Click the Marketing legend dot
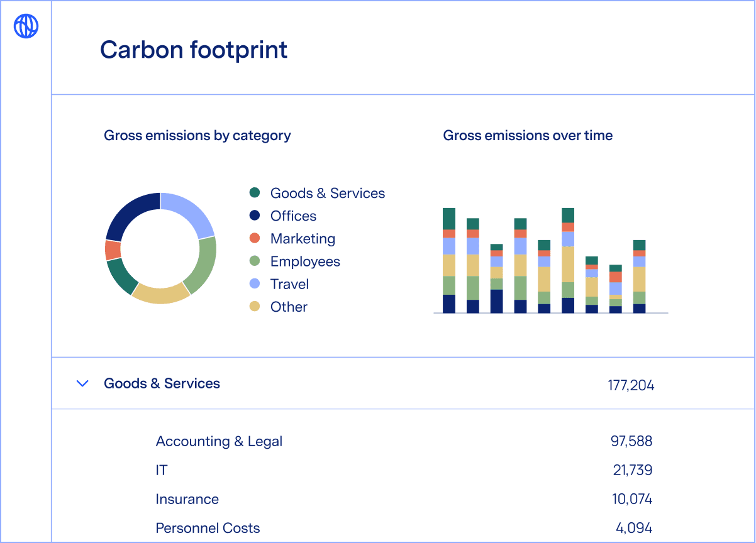The width and height of the screenshot is (756, 543). click(x=255, y=239)
